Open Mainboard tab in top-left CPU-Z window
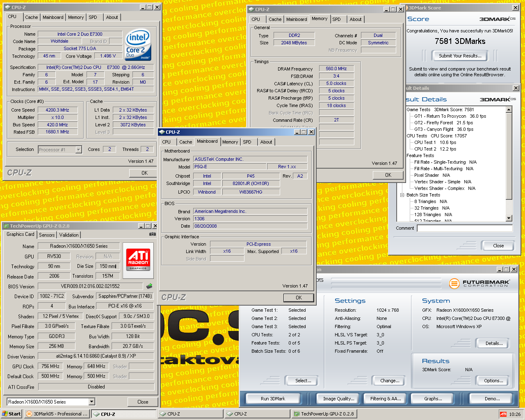525x420 pixels. [53, 17]
